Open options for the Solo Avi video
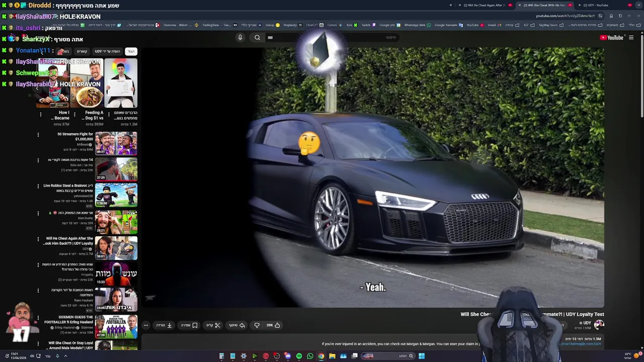644x362 pixels. pyautogui.click(x=38, y=160)
